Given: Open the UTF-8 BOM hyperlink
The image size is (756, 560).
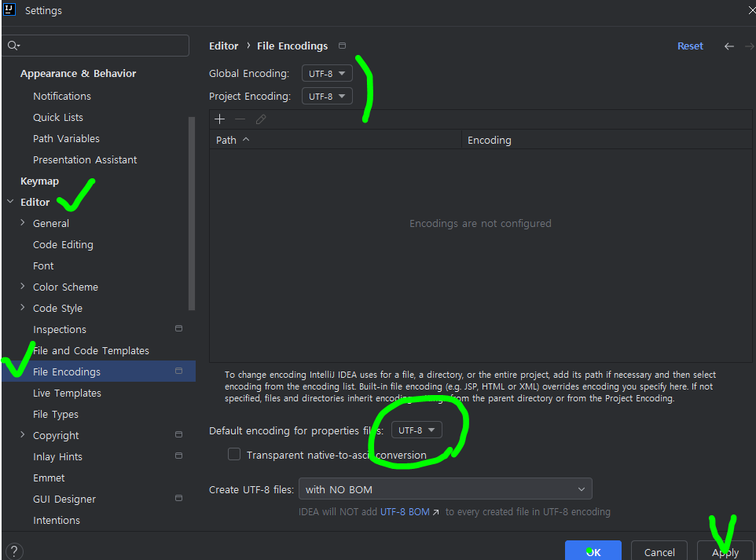Looking at the screenshot, I should 405,512.
